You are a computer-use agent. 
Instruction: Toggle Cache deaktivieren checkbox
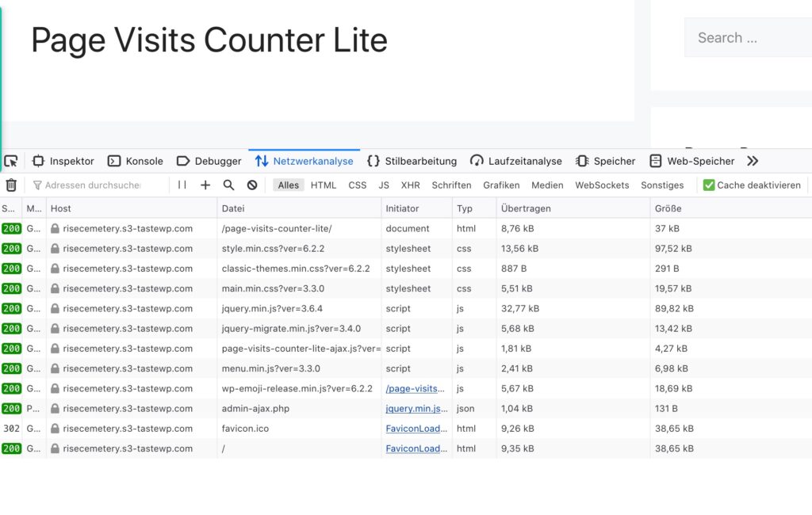(x=709, y=185)
